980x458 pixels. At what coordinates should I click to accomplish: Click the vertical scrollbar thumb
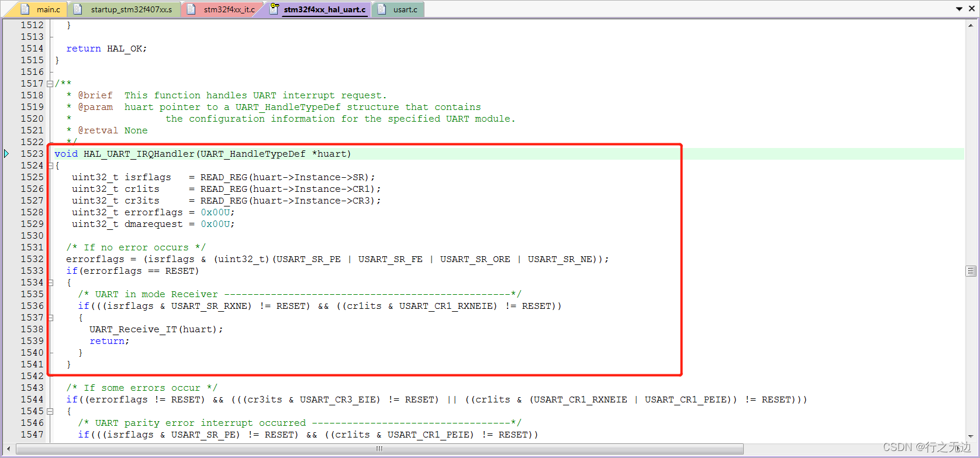coord(971,271)
